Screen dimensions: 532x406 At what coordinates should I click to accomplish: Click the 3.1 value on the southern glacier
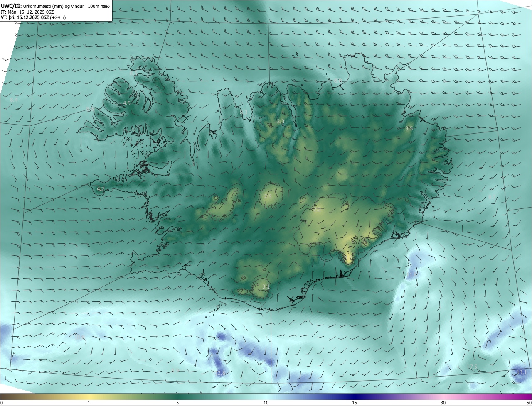(266, 286)
